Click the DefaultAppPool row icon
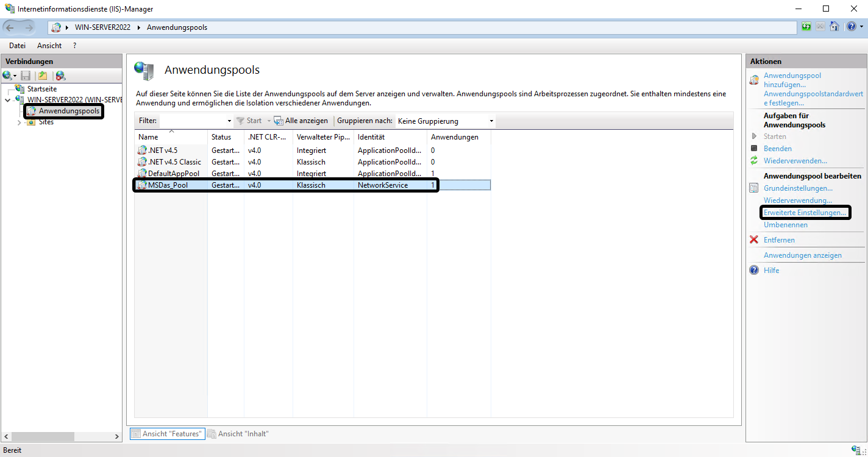868x457 pixels. point(143,174)
